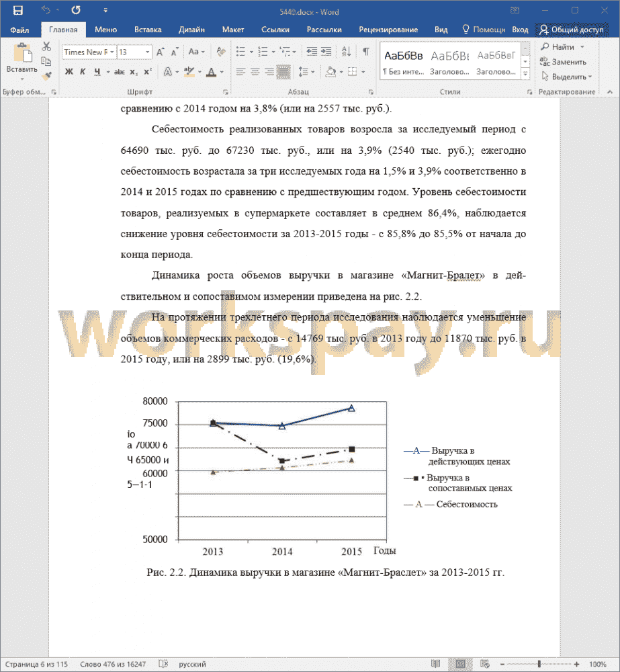The width and height of the screenshot is (620, 672).
Task: Click the Общий доступ button
Action: tap(572, 30)
